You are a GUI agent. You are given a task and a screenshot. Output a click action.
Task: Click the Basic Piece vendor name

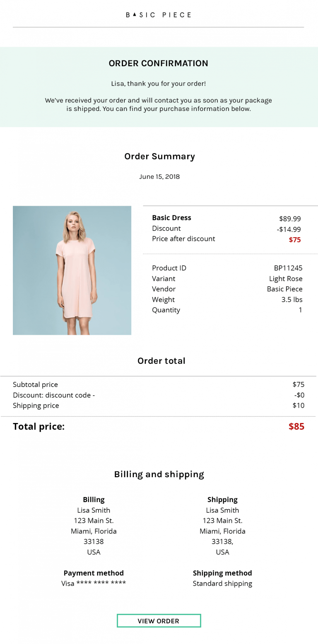click(284, 289)
